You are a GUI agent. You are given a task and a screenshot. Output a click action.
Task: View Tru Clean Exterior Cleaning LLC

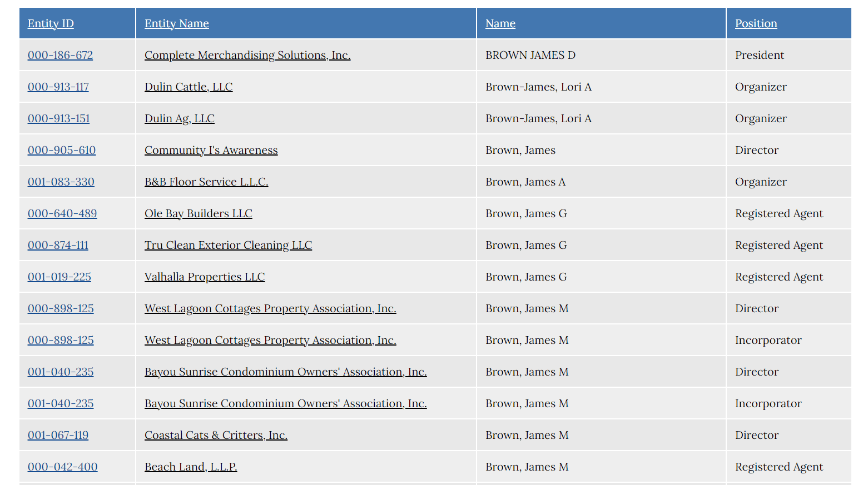point(228,245)
